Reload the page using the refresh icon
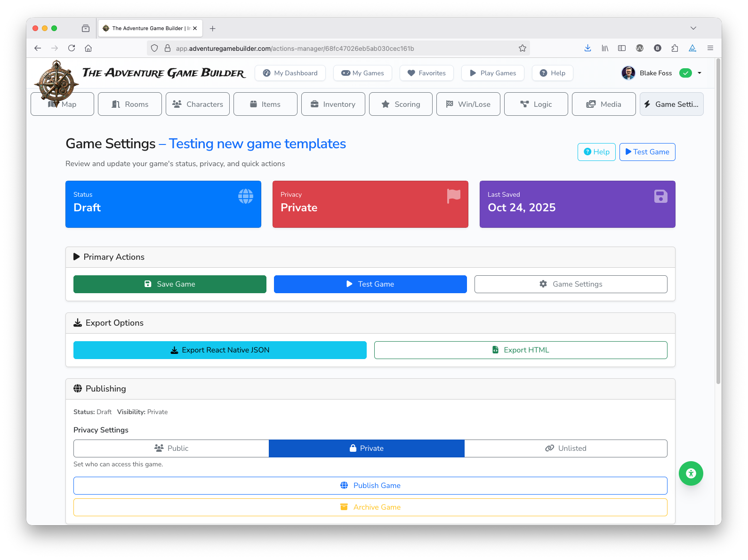 click(x=72, y=48)
